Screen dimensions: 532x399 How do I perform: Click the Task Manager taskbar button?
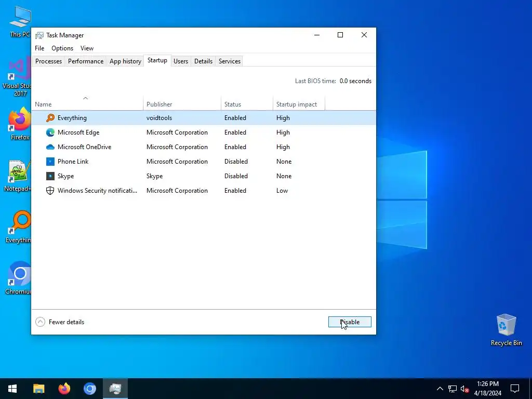[x=115, y=389]
